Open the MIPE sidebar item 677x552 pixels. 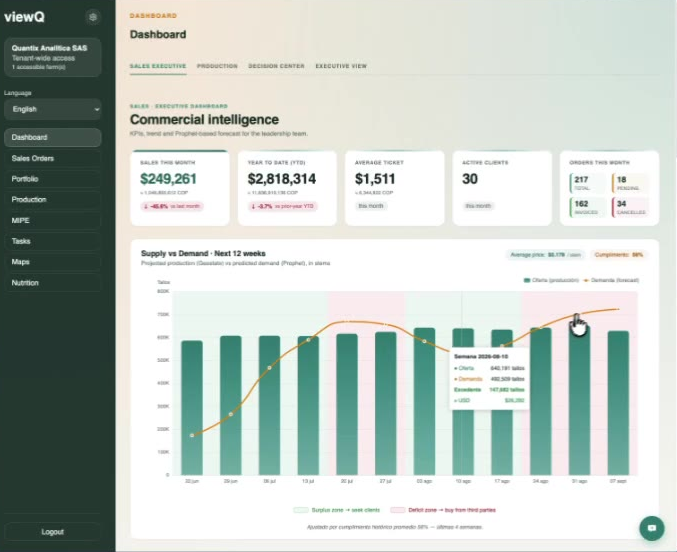click(53, 220)
